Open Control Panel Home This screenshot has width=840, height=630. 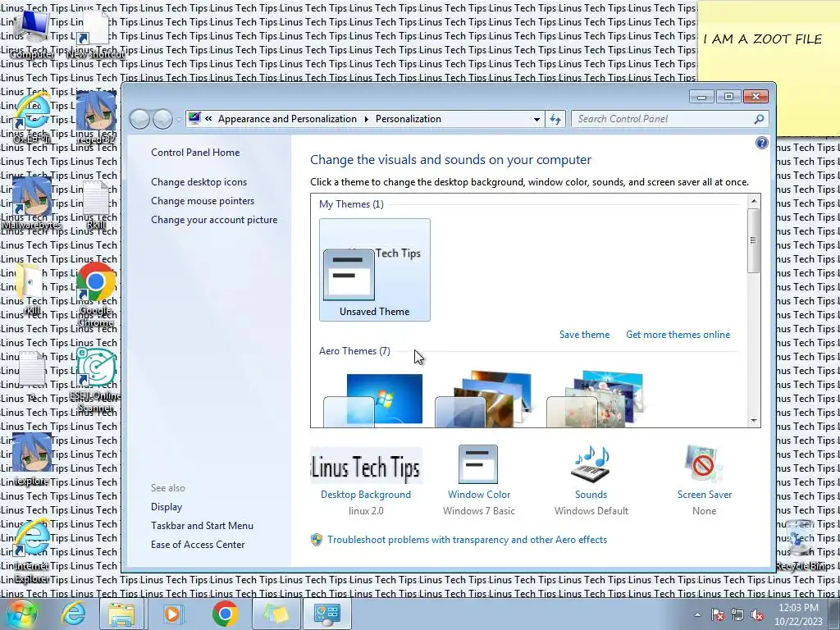[x=195, y=152]
